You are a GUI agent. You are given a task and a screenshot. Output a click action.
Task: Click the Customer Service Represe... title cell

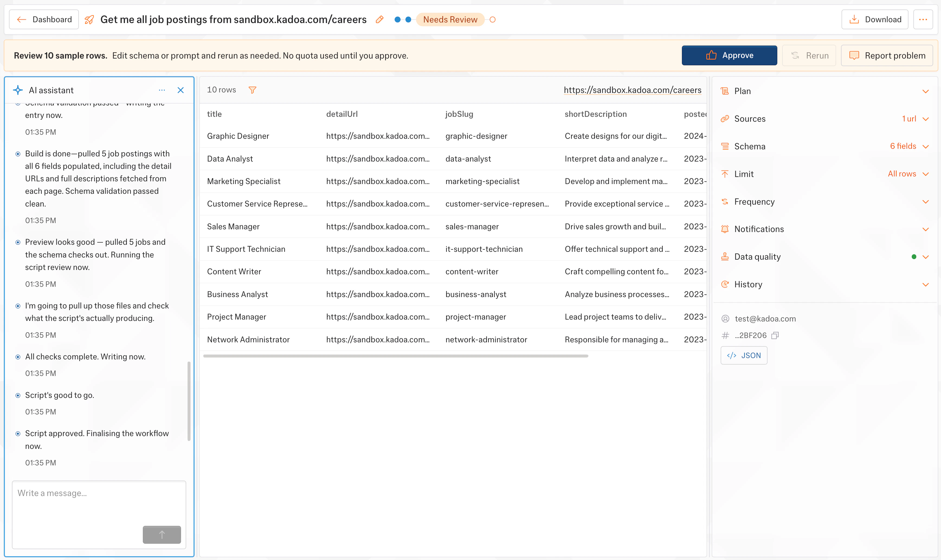pos(257,204)
